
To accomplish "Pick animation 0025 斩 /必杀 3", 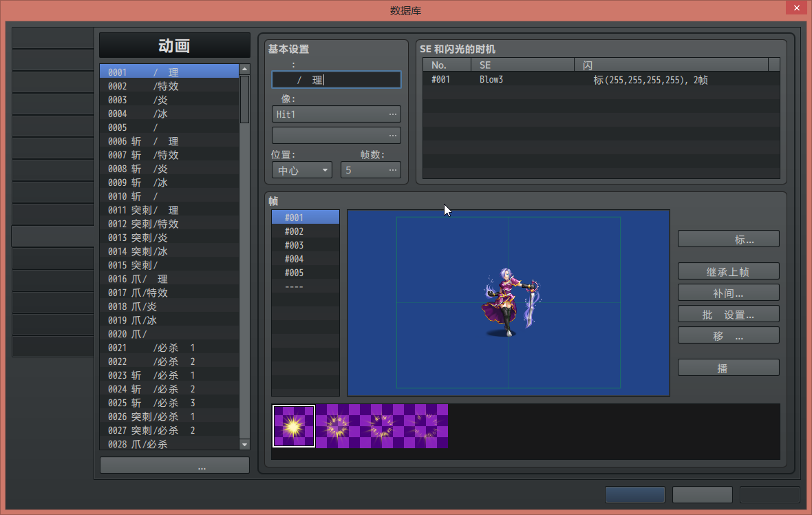I will coord(169,403).
